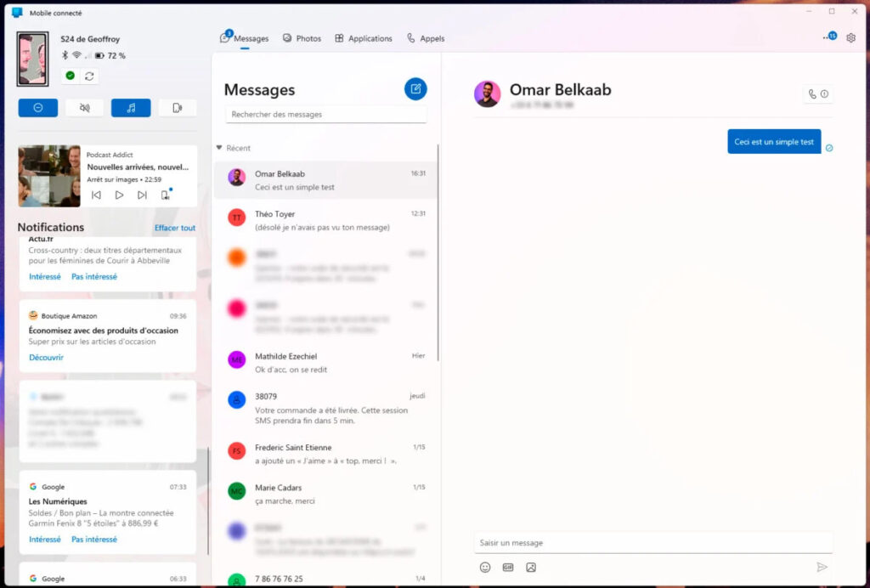Viewport: 870px width, 588px height.
Task: View Omar Belkaab's contact info
Action: [x=825, y=93]
